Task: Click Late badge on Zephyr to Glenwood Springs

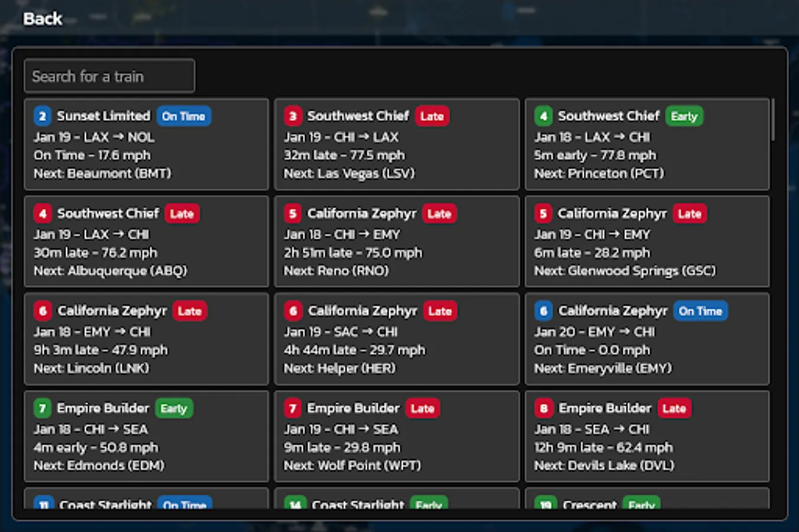Action: click(x=690, y=214)
